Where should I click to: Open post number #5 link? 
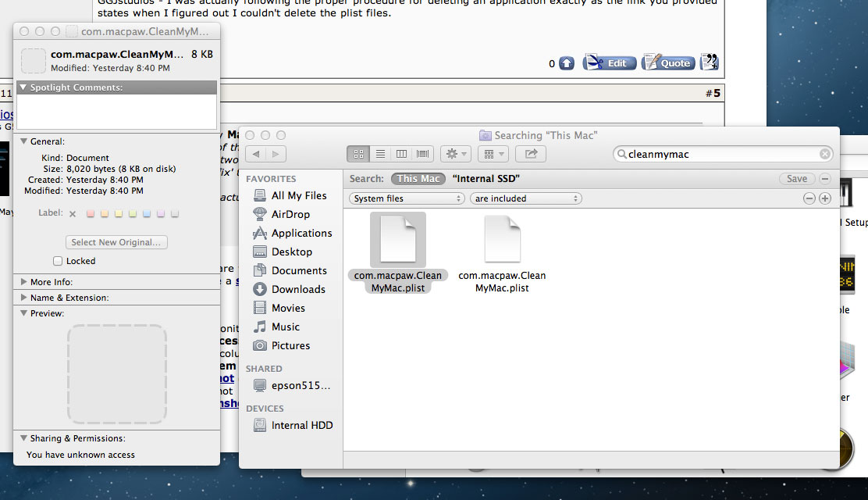pos(713,93)
